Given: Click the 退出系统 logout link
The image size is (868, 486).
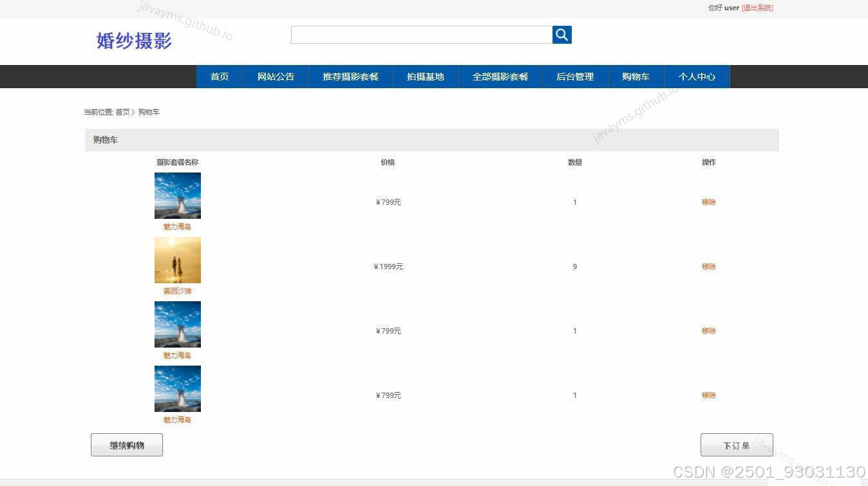Looking at the screenshot, I should tap(757, 8).
